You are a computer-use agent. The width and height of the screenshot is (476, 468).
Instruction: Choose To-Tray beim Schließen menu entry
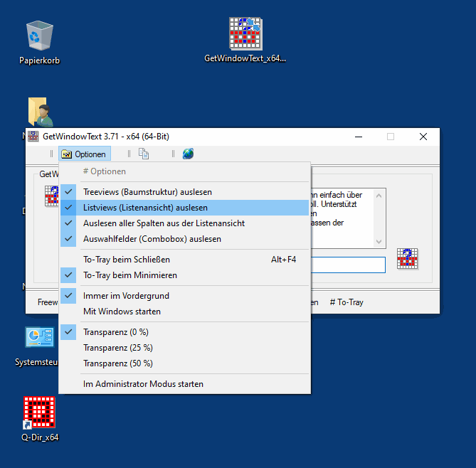point(184,260)
